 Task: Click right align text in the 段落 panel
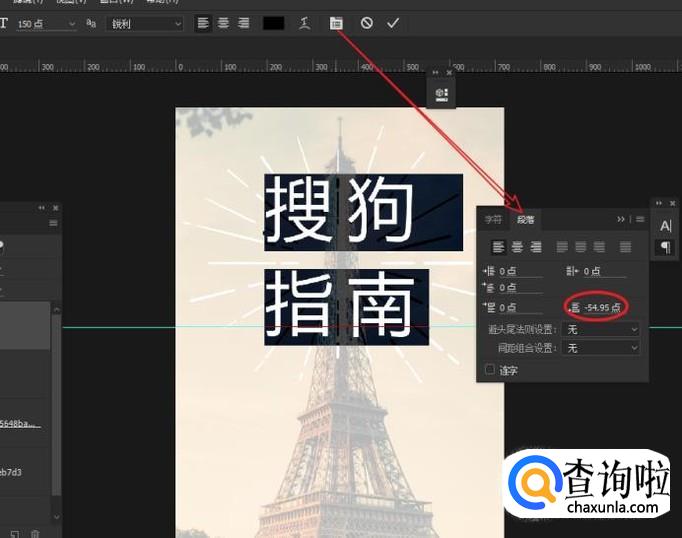(536, 247)
